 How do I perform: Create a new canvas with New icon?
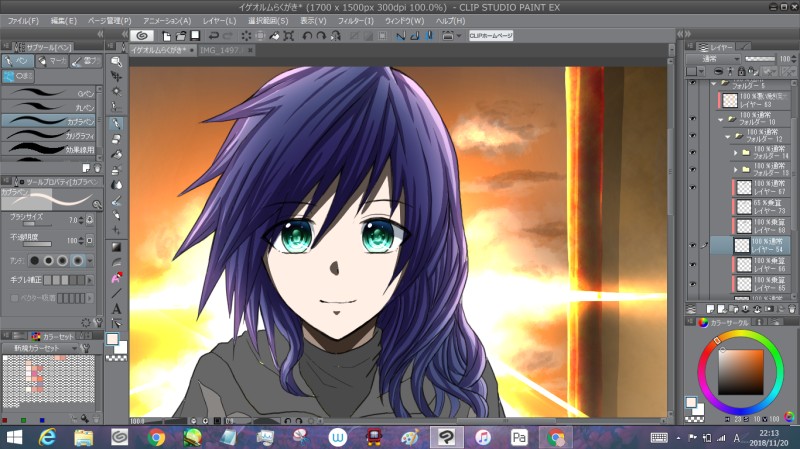166,36
